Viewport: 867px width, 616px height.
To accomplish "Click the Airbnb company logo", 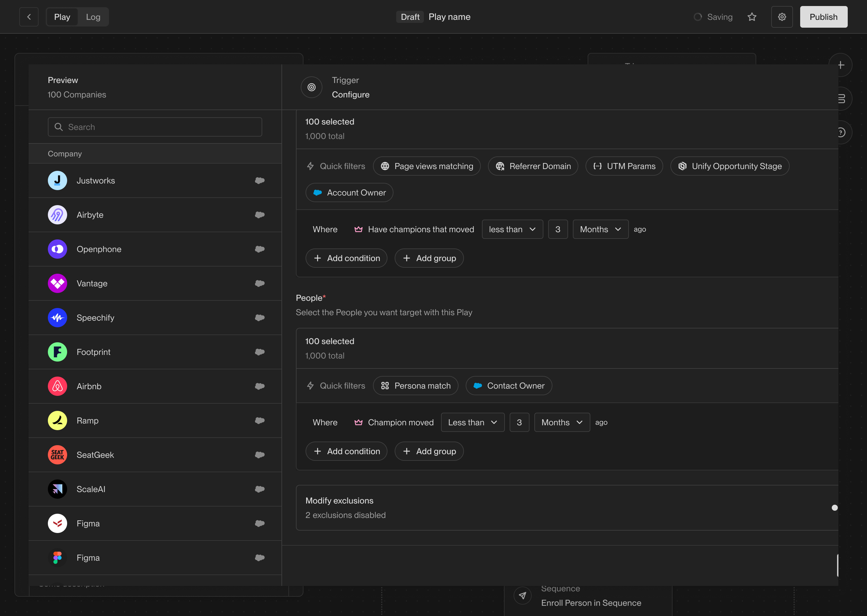I will click(x=57, y=386).
